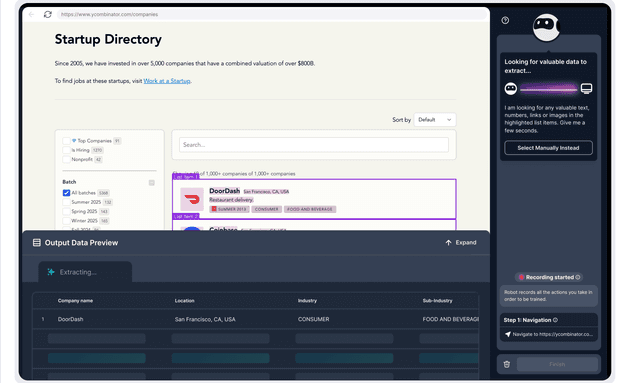The height and width of the screenshot is (383, 640).
Task: Click the info icon next to Step 1: Navigation
Action: 555,320
